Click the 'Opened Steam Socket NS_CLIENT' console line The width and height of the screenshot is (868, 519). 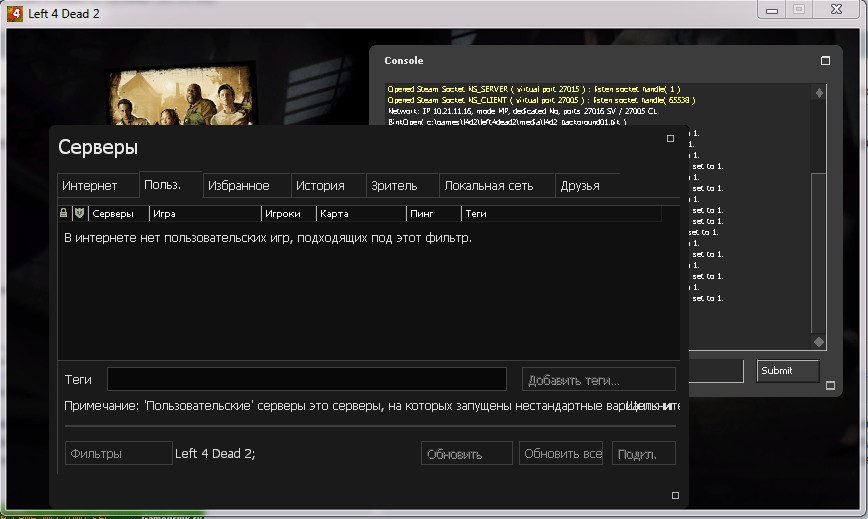(541, 100)
